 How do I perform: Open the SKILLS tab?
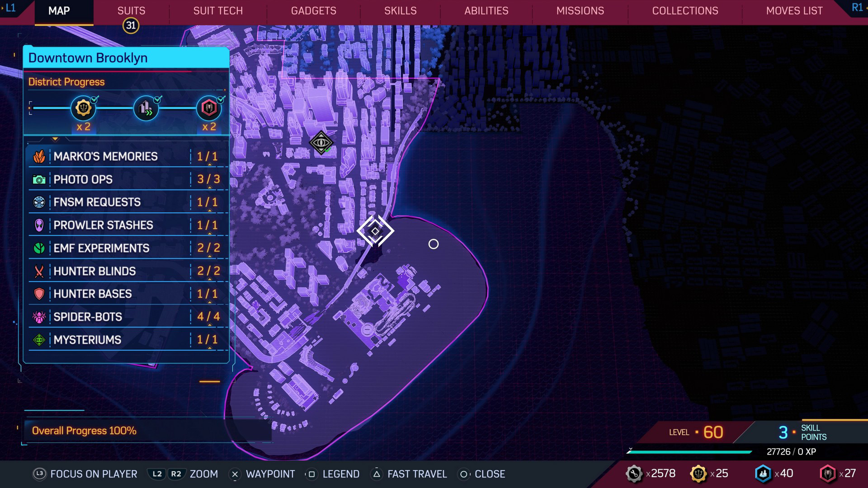(x=400, y=11)
